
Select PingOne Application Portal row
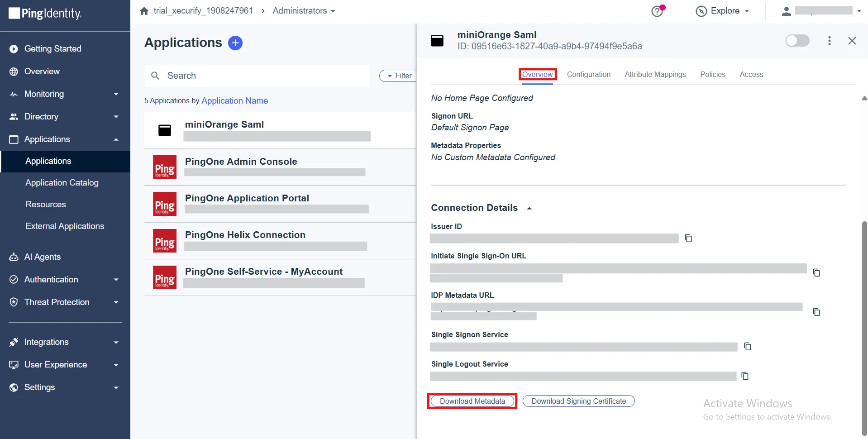point(280,204)
